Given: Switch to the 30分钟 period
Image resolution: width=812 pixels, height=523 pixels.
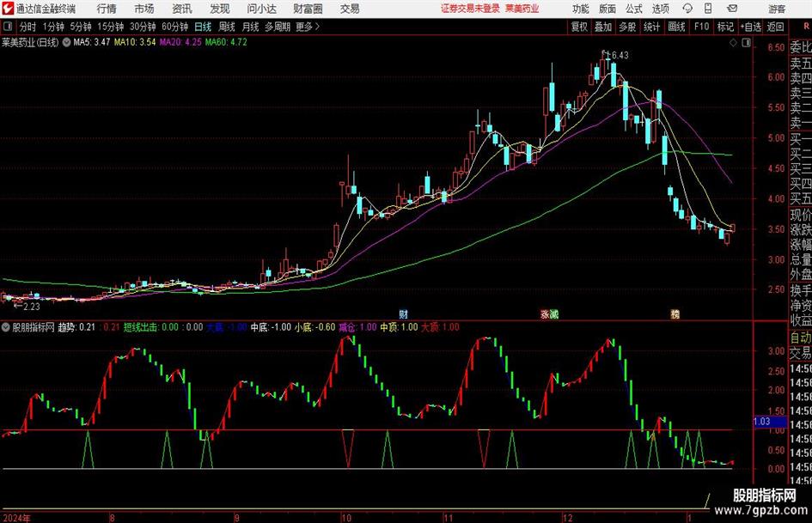Looking at the screenshot, I should pos(143,27).
